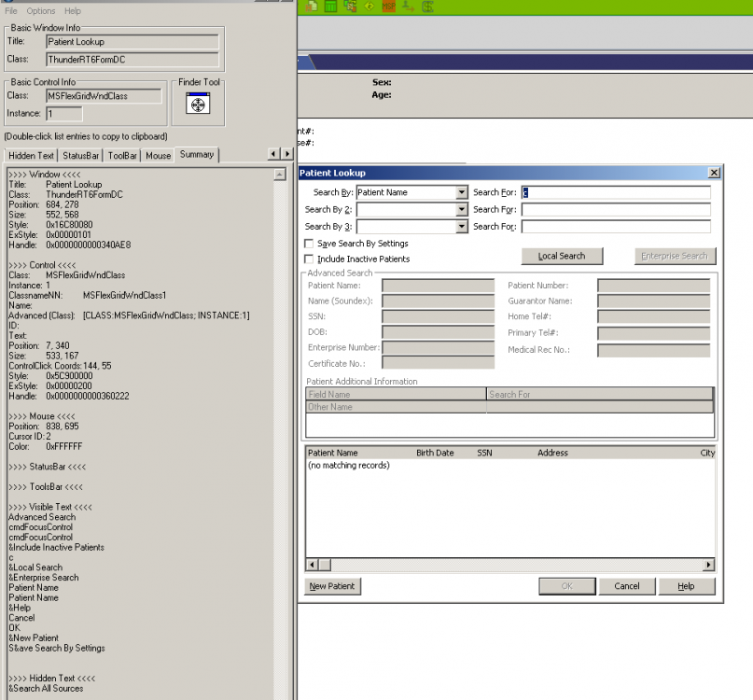
Task: Select the green grid icon on the toolbar
Action: pos(331,7)
